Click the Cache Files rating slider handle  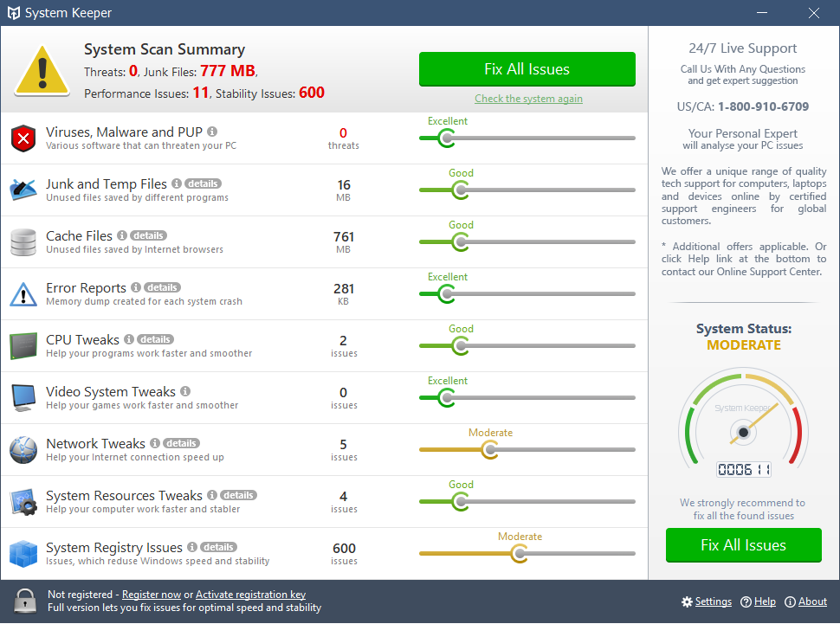pos(460,242)
